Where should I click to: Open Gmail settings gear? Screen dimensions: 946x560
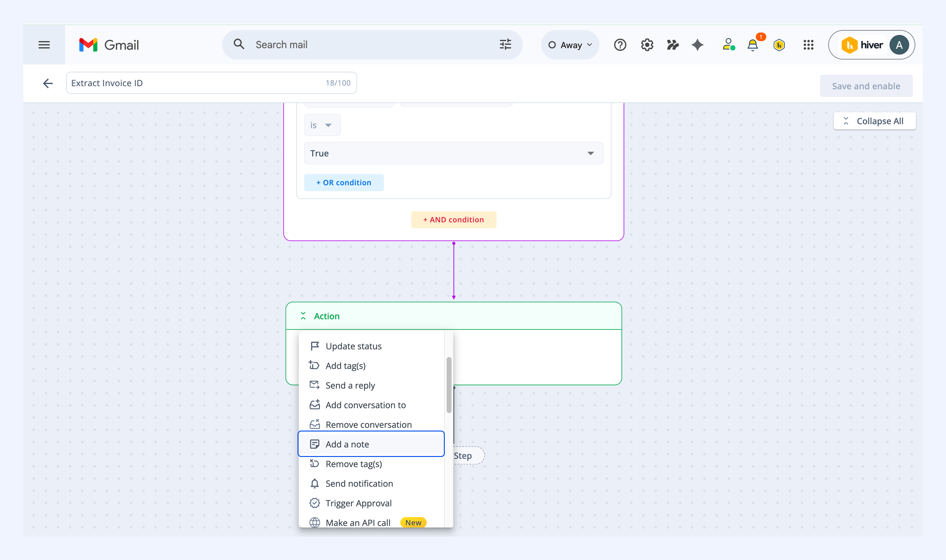[x=647, y=45]
